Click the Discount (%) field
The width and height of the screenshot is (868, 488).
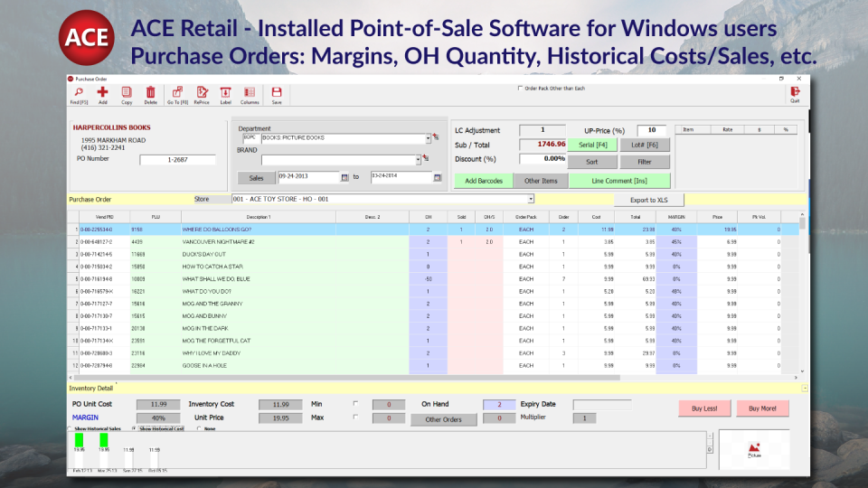click(x=542, y=159)
